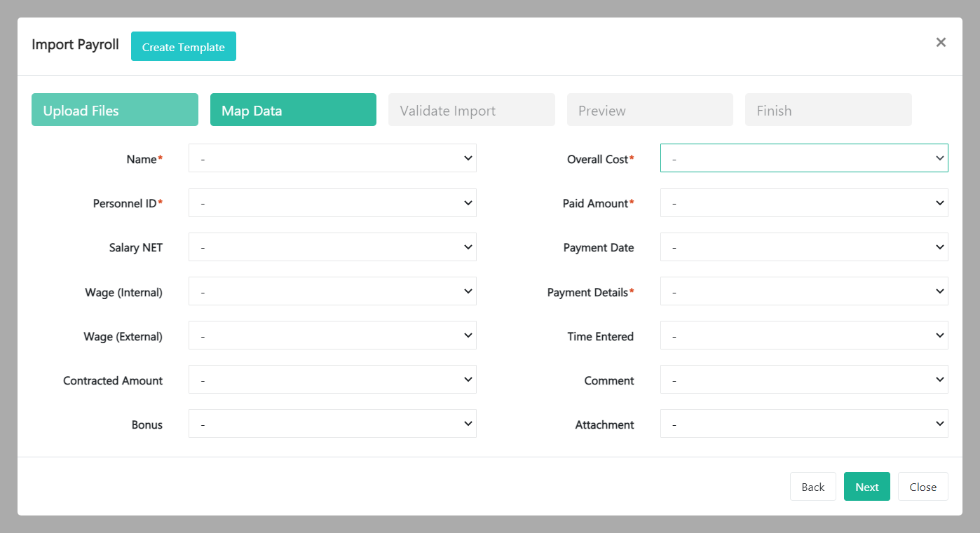
Task: Open the Payment Date dropdown
Action: click(x=803, y=247)
